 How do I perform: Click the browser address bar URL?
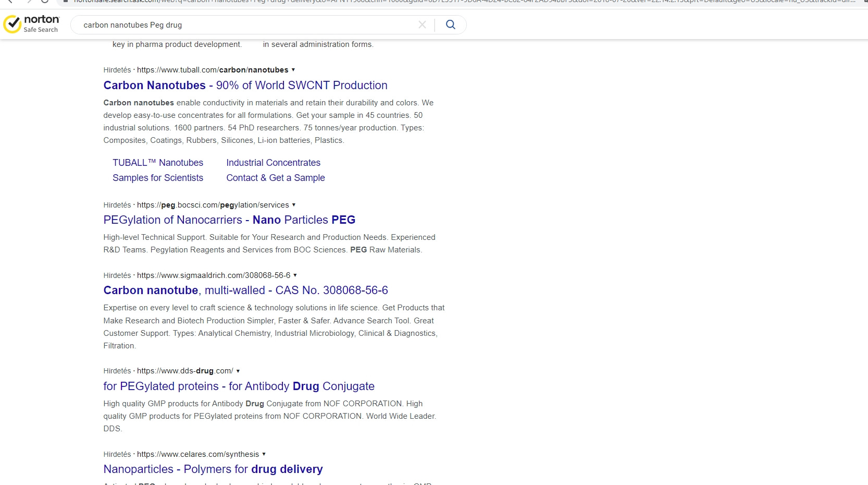pos(464,2)
